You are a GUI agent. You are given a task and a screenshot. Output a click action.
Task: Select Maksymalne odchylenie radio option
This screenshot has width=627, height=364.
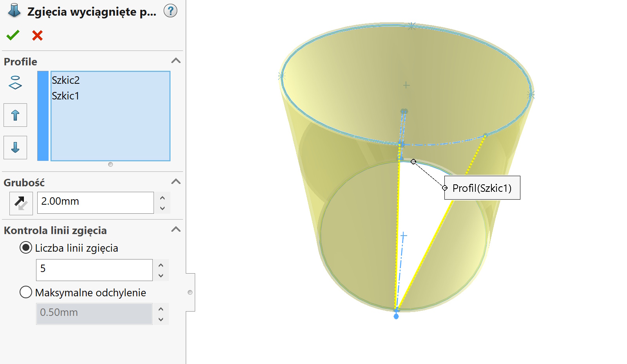click(26, 292)
